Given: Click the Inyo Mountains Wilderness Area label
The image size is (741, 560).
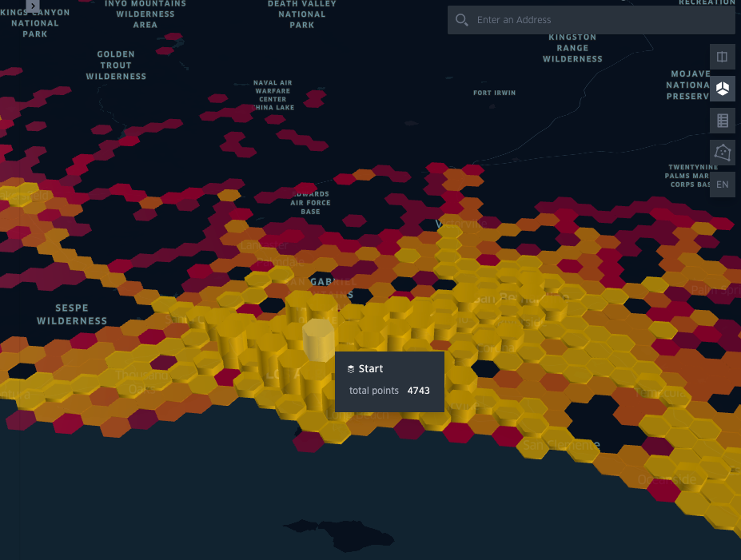Looking at the screenshot, I should (x=145, y=14).
